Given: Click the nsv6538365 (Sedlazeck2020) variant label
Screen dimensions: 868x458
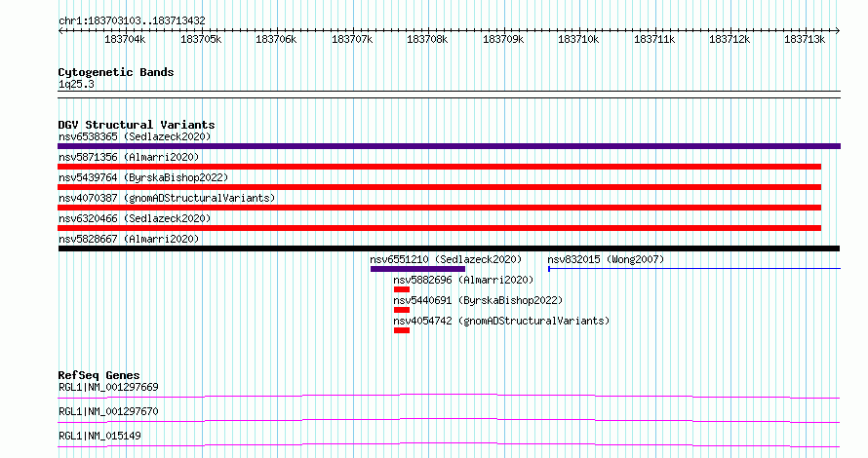Looking at the screenshot, I should 135,136.
